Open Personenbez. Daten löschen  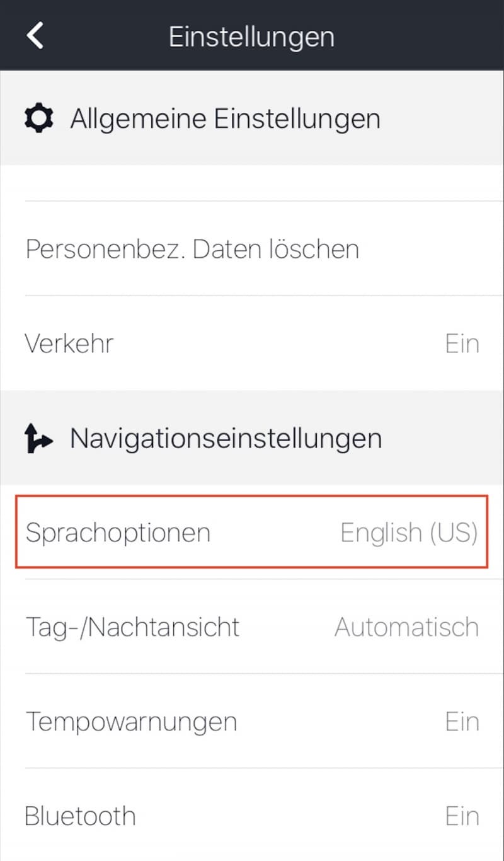(x=252, y=249)
